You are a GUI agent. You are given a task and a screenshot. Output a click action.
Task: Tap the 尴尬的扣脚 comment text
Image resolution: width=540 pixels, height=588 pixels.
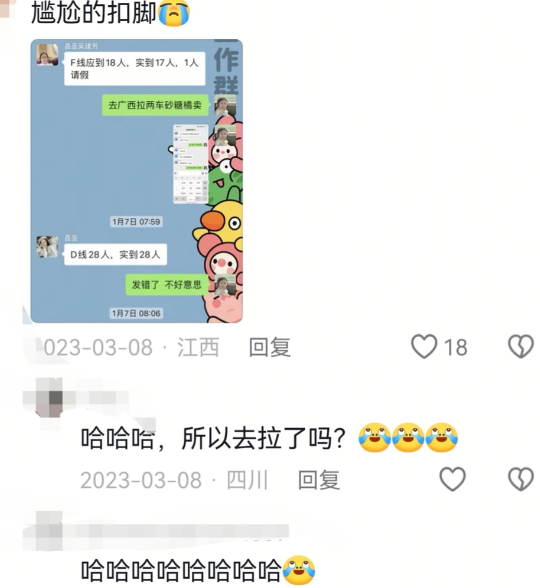pos(94,12)
